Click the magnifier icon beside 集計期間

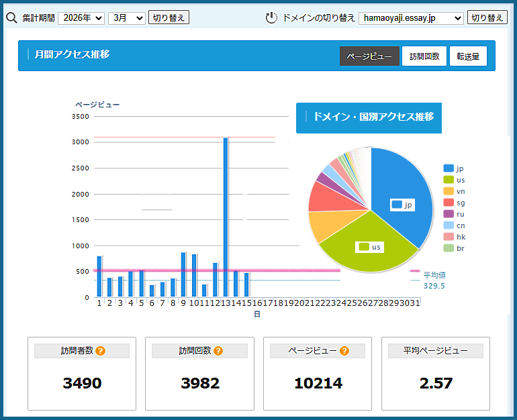tap(11, 17)
